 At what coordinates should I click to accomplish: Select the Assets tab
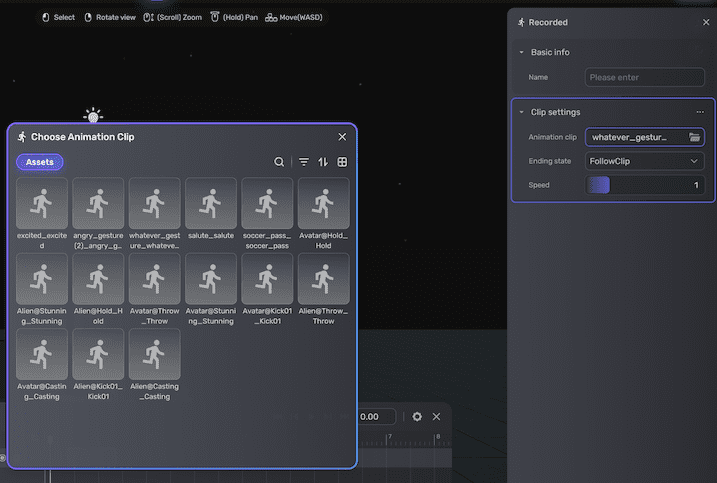tap(40, 162)
